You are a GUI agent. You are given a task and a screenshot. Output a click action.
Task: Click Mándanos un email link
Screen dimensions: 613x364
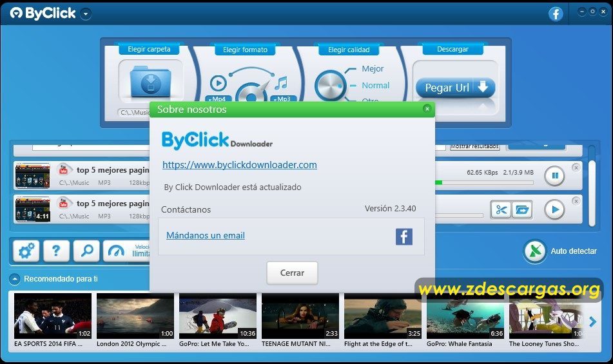(x=206, y=235)
